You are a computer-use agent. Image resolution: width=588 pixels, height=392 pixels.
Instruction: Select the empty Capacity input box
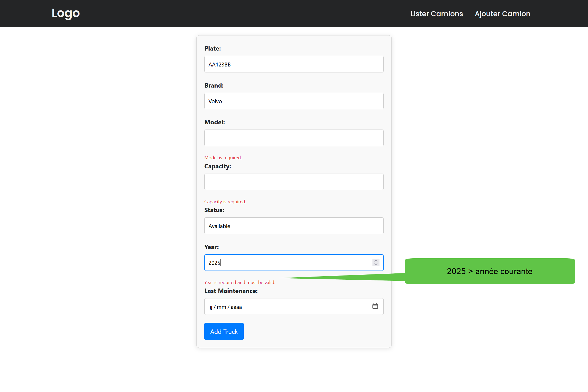click(x=294, y=182)
